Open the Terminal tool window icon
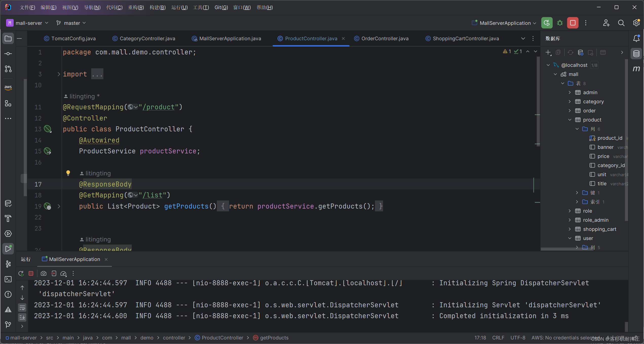 point(8,279)
